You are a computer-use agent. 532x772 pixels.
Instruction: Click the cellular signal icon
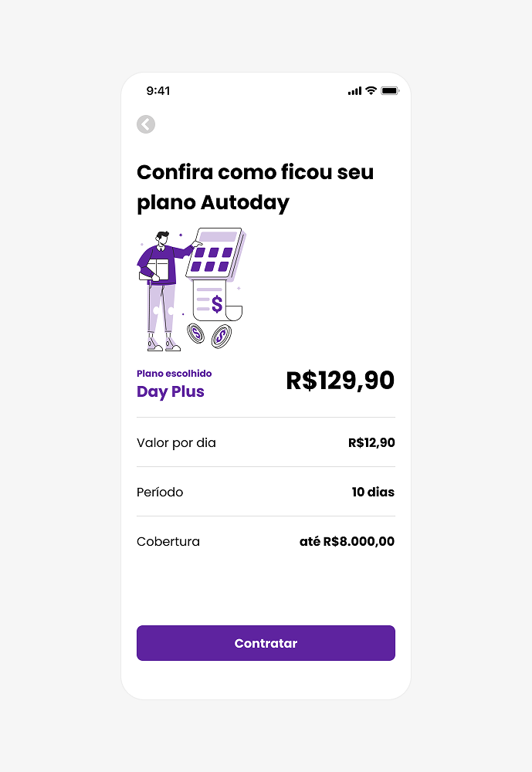354,91
